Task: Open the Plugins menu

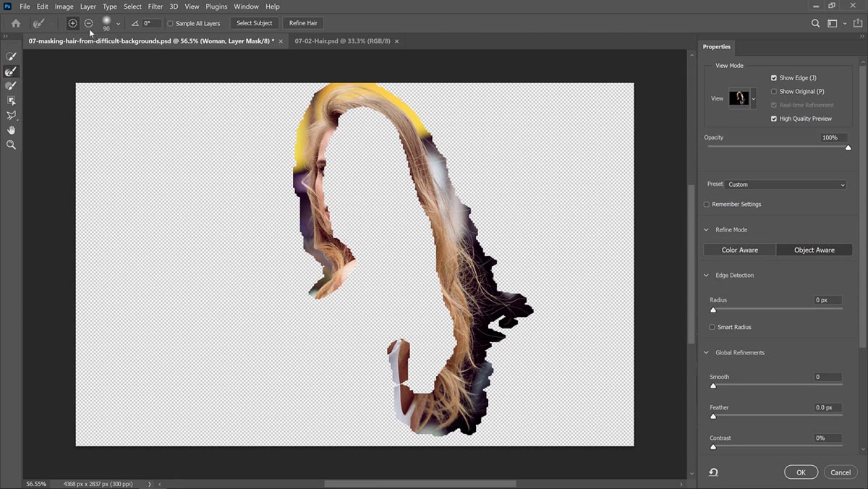Action: pos(216,7)
